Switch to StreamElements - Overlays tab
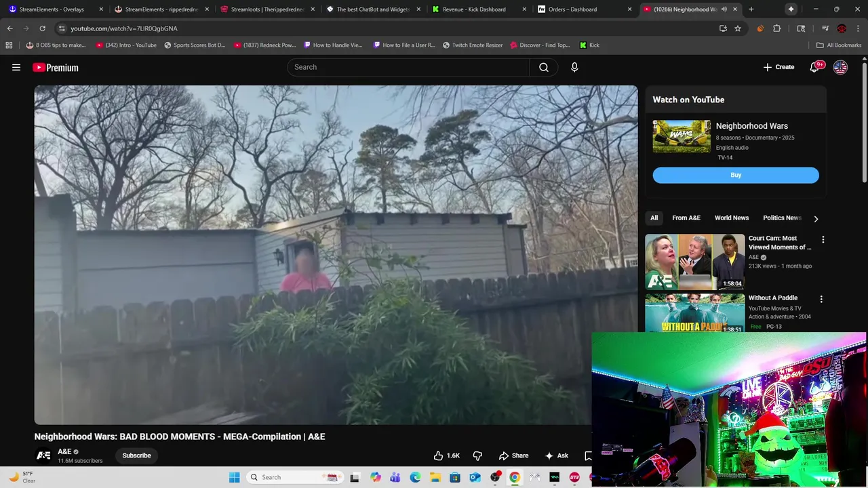 coord(54,9)
